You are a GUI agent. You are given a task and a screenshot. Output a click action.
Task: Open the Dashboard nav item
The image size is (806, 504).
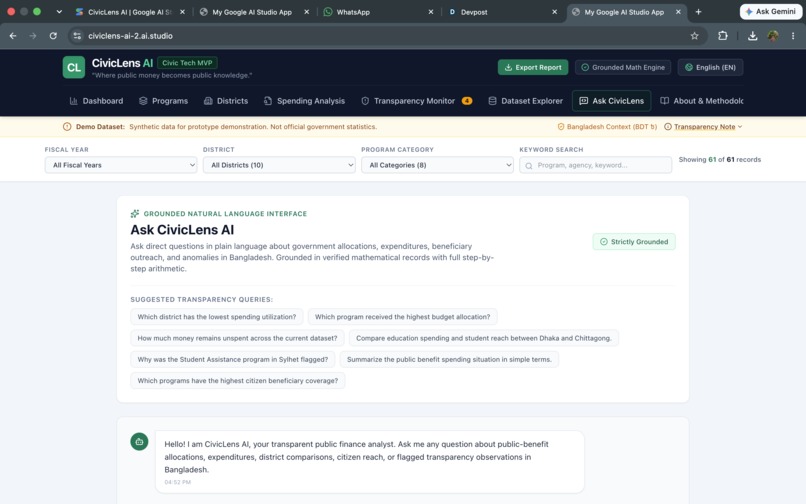96,101
